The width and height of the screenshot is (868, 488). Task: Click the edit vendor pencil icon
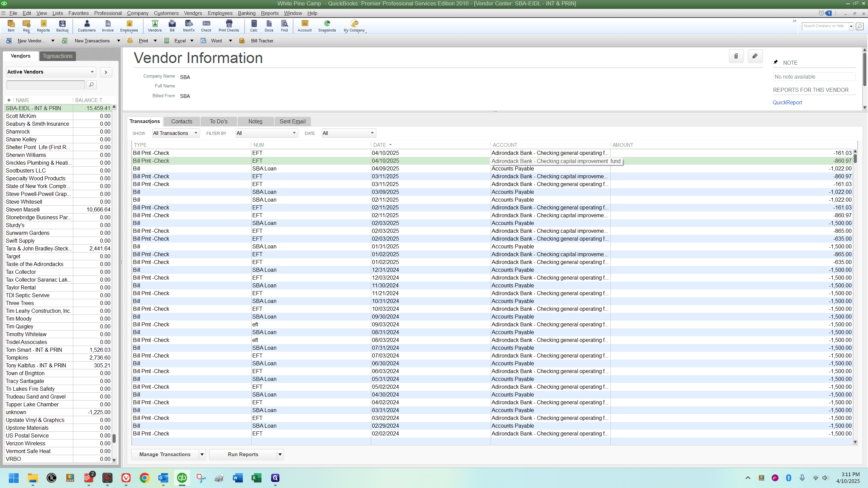[x=755, y=56]
